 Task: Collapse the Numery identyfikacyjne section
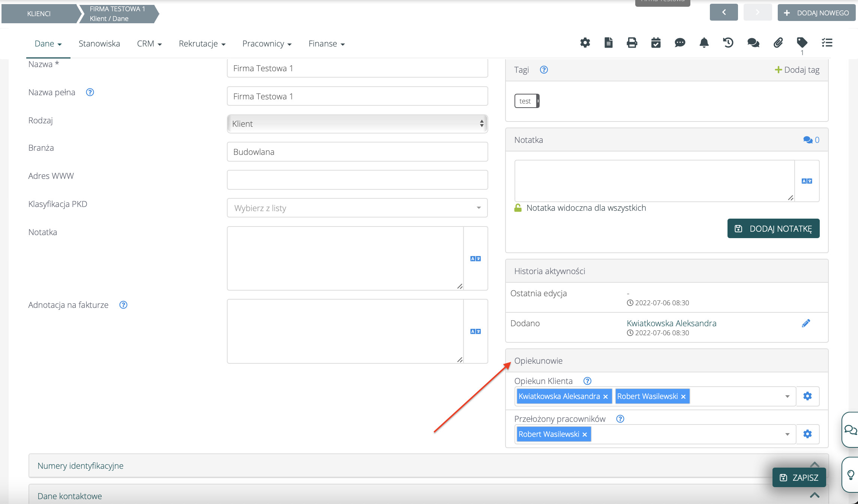[x=814, y=464]
